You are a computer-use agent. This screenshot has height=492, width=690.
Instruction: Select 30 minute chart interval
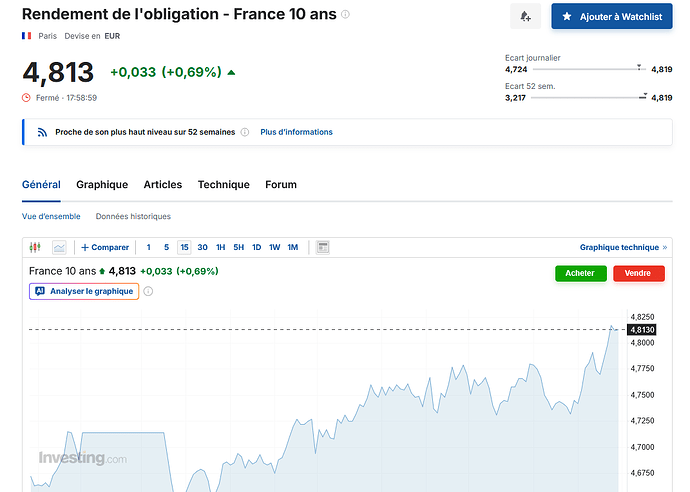click(x=202, y=247)
